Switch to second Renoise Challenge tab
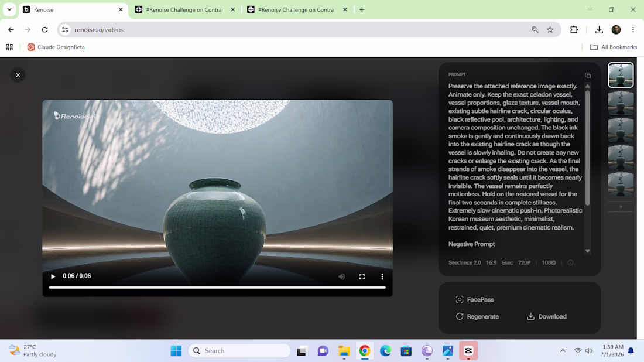The width and height of the screenshot is (644, 362). [x=296, y=9]
